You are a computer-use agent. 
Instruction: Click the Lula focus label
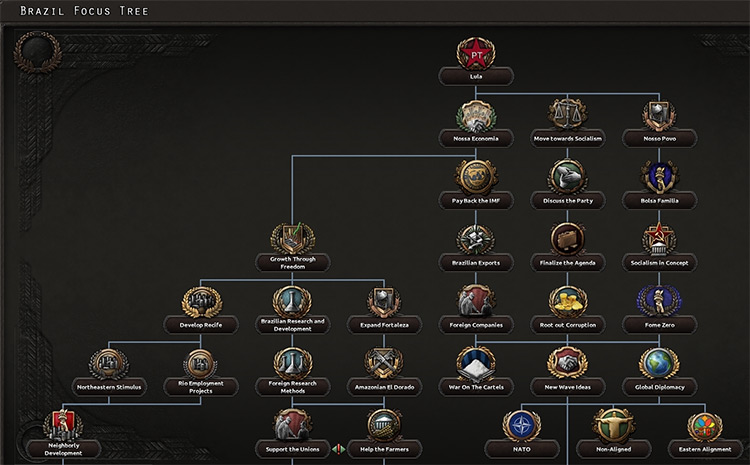coord(476,77)
